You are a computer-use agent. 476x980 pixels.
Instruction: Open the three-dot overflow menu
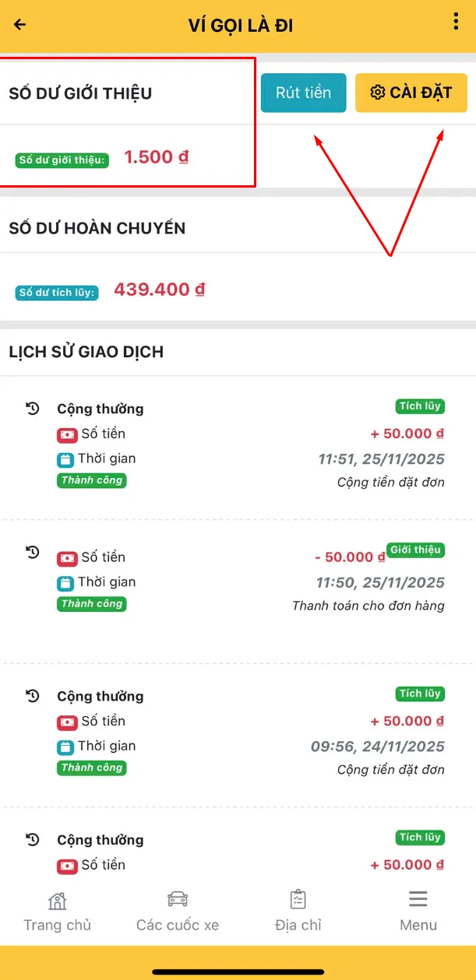click(456, 23)
